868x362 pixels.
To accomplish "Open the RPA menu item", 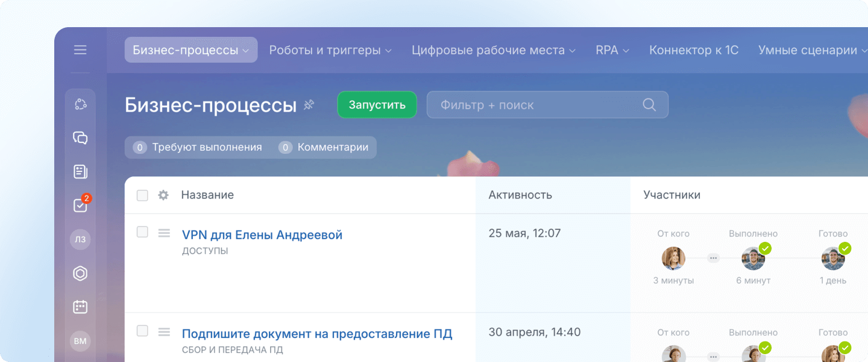I will click(x=612, y=50).
